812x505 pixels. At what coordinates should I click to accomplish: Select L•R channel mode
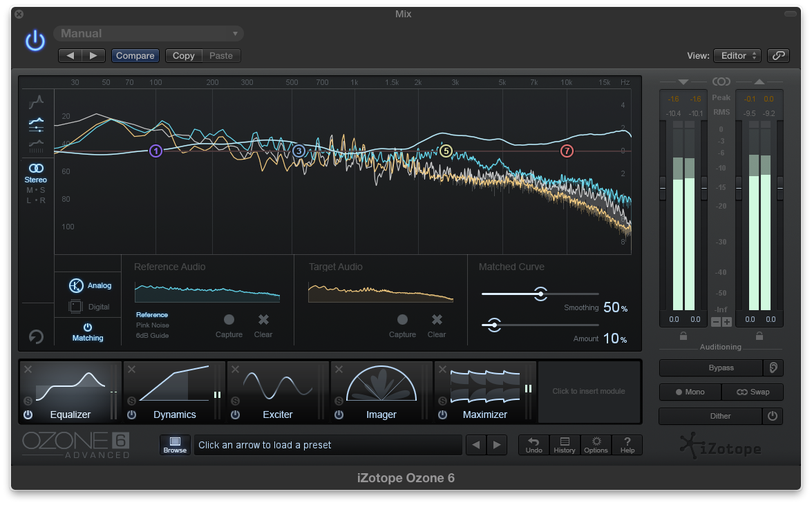click(x=36, y=200)
